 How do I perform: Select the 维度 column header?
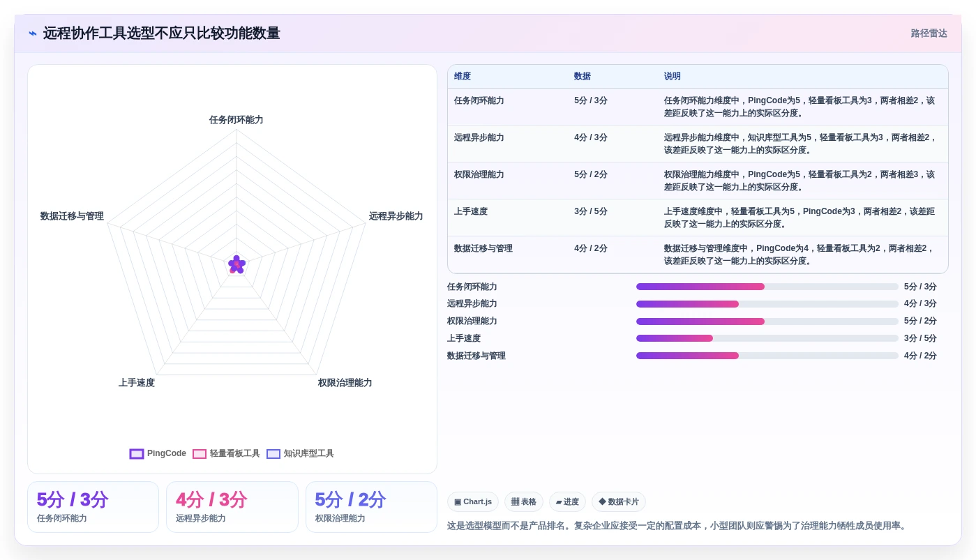(x=463, y=77)
